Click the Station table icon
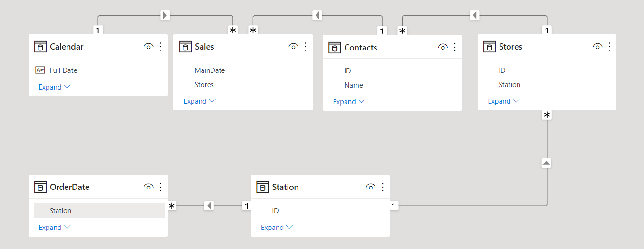The height and width of the screenshot is (249, 644). click(262, 187)
